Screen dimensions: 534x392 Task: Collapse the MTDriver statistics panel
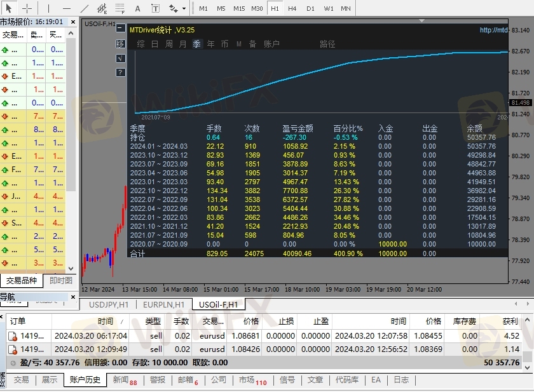tap(121, 28)
